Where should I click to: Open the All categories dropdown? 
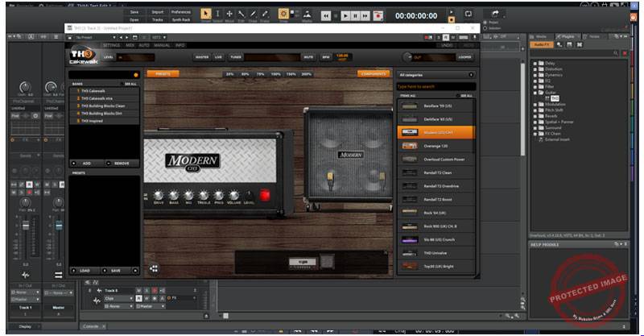tap(436, 75)
